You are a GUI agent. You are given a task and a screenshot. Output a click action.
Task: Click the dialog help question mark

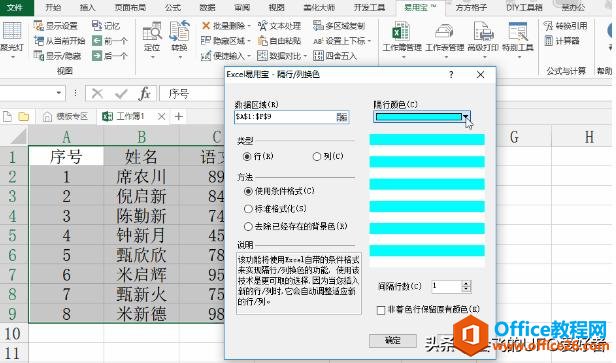click(451, 74)
